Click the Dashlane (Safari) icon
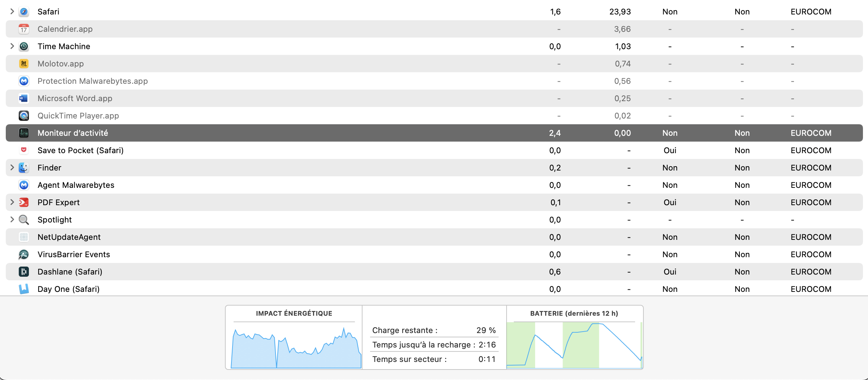This screenshot has width=868, height=380. [x=24, y=272]
